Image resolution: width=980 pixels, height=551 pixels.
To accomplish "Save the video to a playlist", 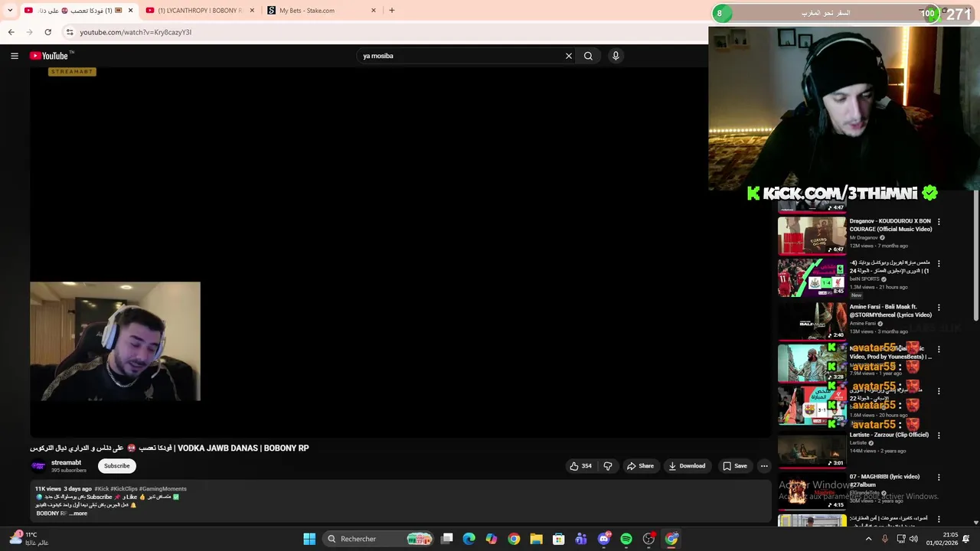I will click(x=734, y=466).
